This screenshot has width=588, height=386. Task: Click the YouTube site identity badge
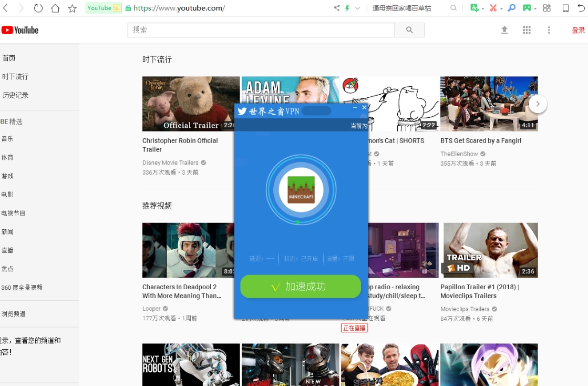(104, 8)
